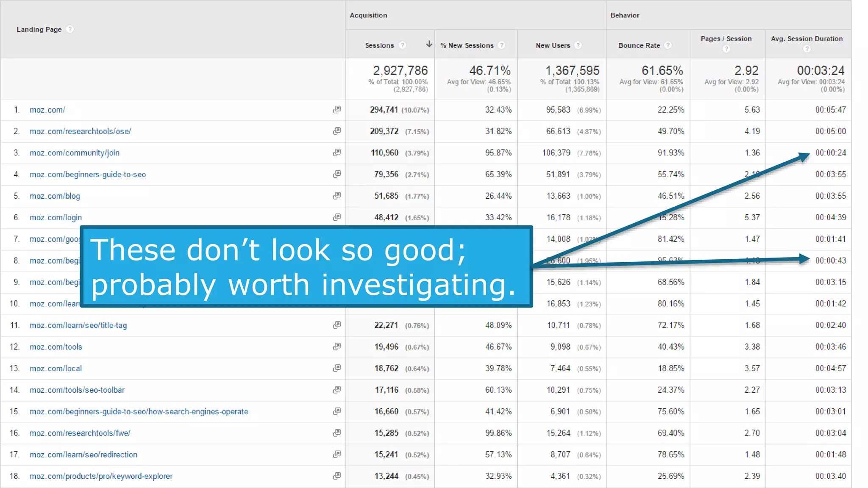Sort table by Sessions column
868x488 pixels.
point(379,45)
